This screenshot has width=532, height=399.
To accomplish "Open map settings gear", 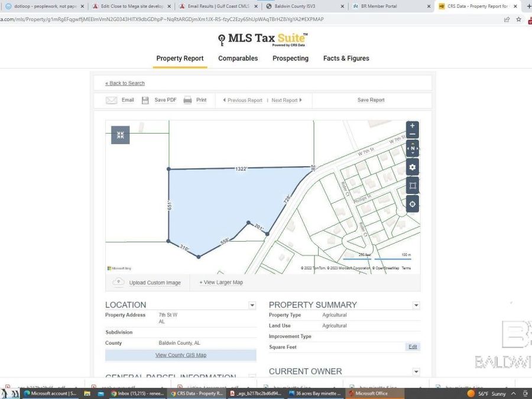I will point(413,167).
